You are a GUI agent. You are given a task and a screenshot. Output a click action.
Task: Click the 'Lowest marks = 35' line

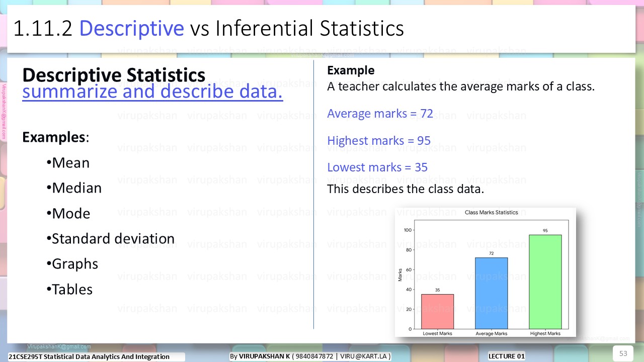point(377,167)
